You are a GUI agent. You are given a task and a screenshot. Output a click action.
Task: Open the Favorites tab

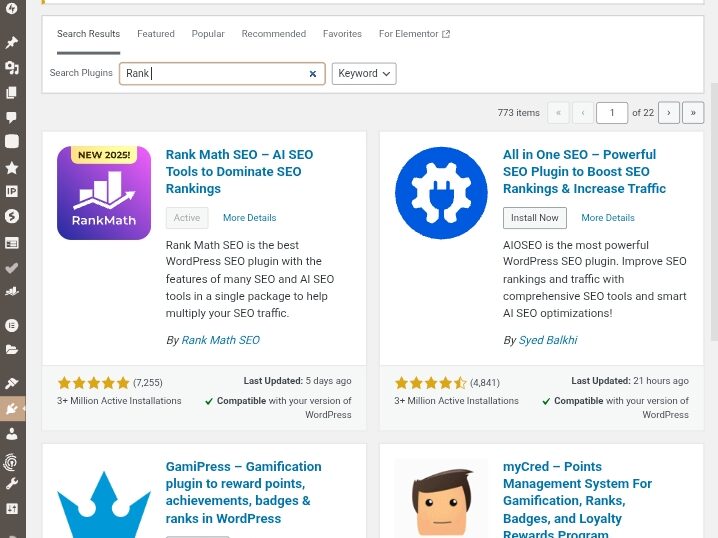pyautogui.click(x=342, y=34)
